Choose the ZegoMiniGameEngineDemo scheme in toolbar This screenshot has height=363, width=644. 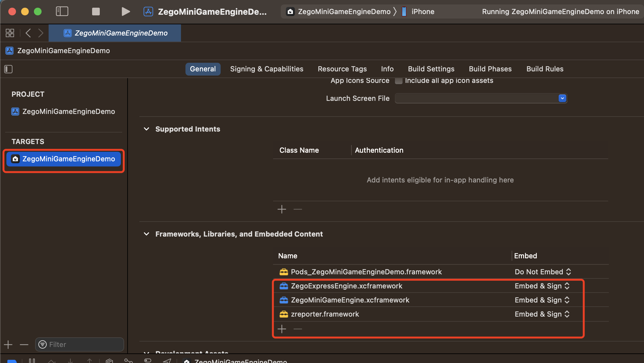pos(338,12)
